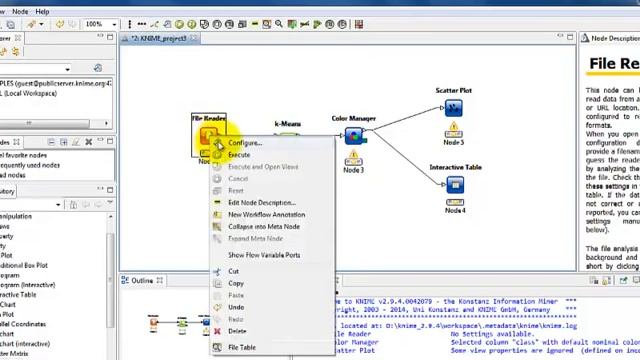Open the node repository search dropdown arrow
Viewport: 640px width, 360px height.
tap(58, 204)
